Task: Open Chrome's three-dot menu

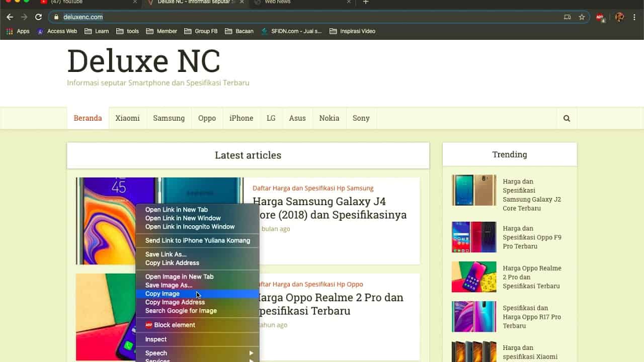Action: pos(635,17)
